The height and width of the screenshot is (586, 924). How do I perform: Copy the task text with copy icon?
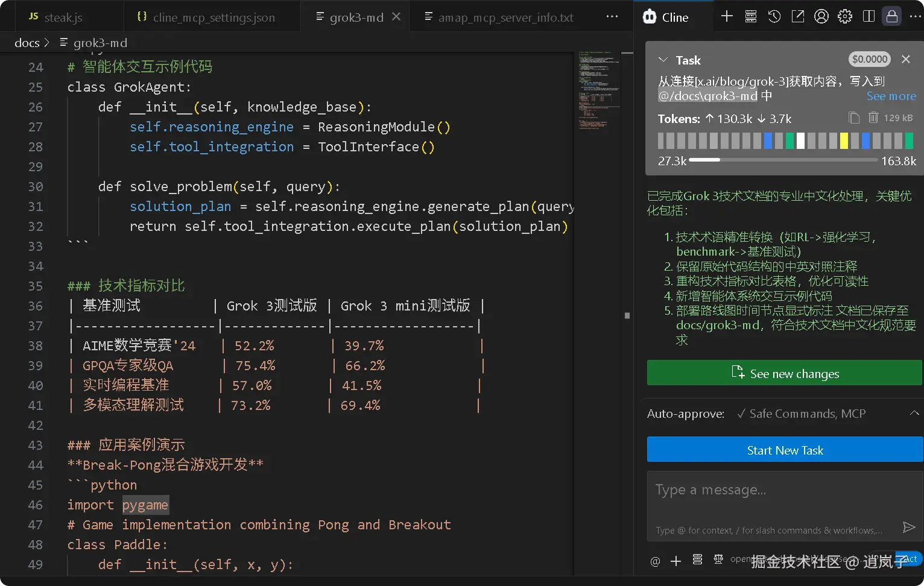(x=854, y=118)
